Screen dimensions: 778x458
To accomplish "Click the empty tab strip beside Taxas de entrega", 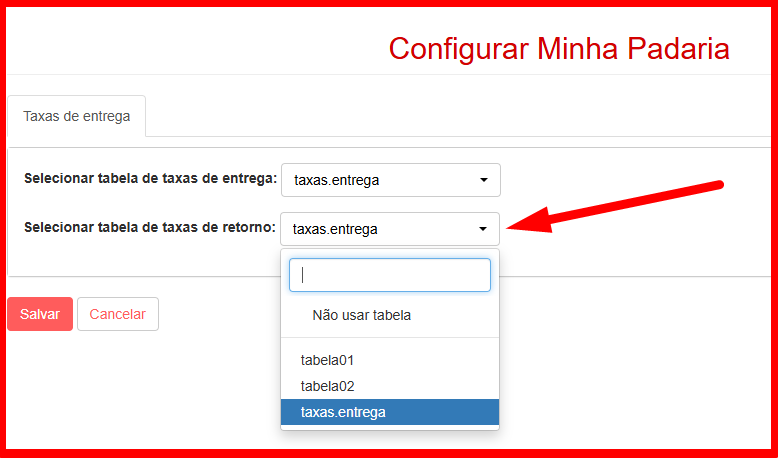I will [450, 116].
